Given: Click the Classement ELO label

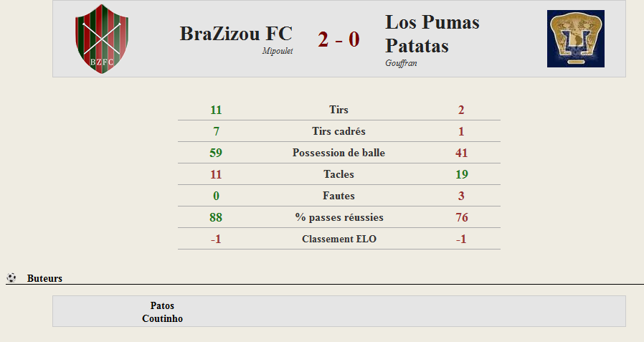Looking at the screenshot, I should (339, 239).
